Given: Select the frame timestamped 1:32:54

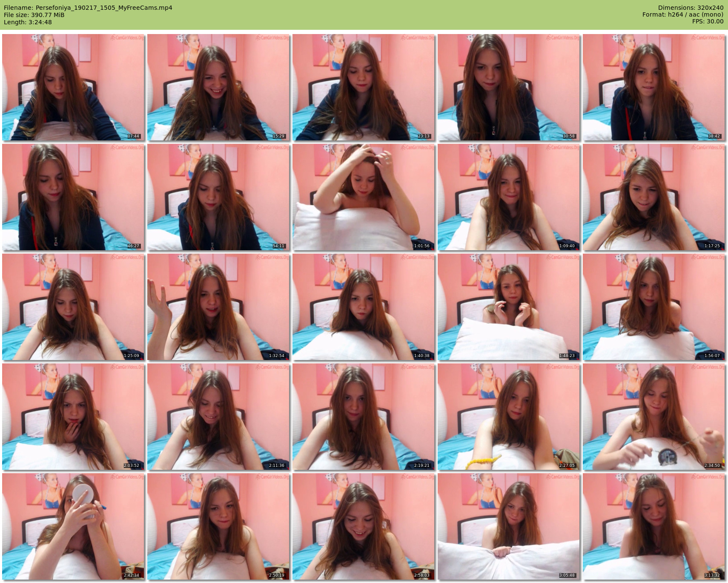Looking at the screenshot, I should tap(218, 307).
